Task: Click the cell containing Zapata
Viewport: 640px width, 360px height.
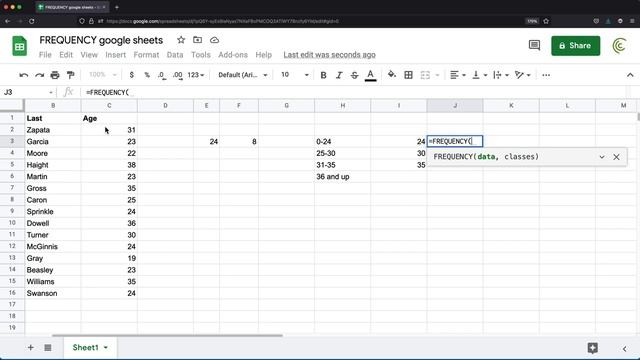Action: 53,130
